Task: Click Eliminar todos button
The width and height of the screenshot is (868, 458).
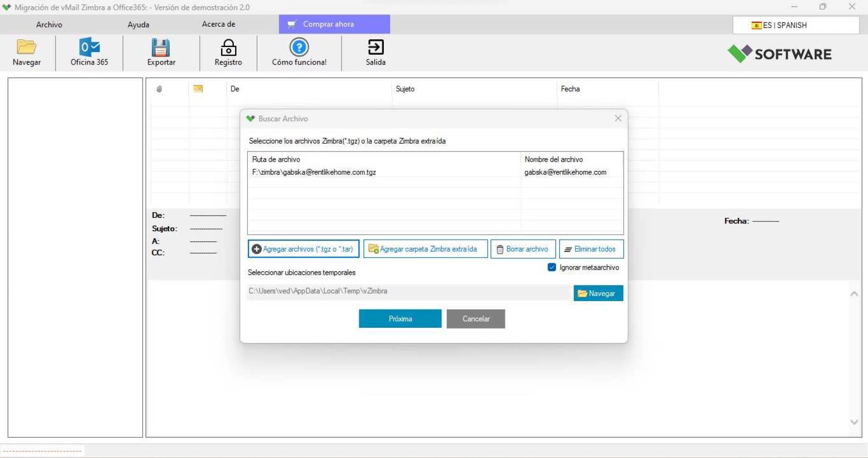Action: (591, 249)
